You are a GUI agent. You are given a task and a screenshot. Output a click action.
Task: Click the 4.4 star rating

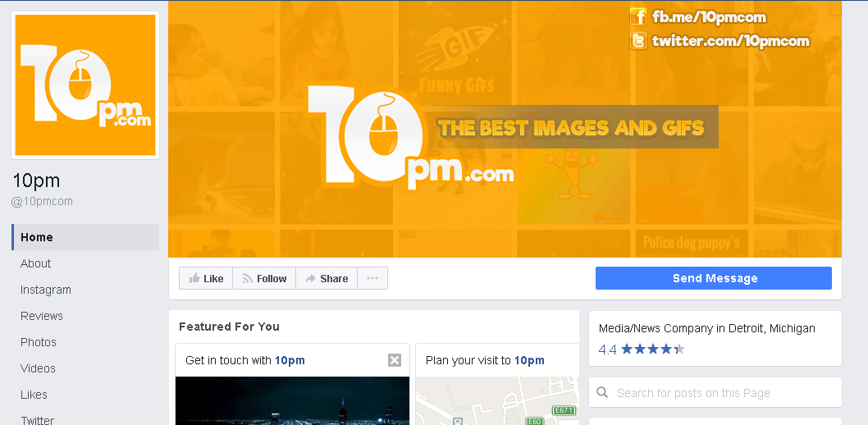tap(642, 350)
